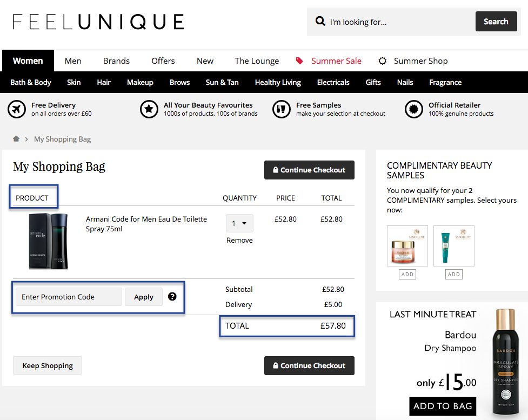Open the Summer Shop link

click(420, 61)
